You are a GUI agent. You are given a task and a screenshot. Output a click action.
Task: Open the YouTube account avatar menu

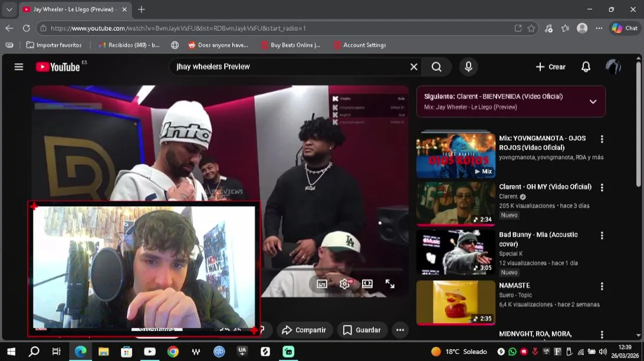click(613, 67)
